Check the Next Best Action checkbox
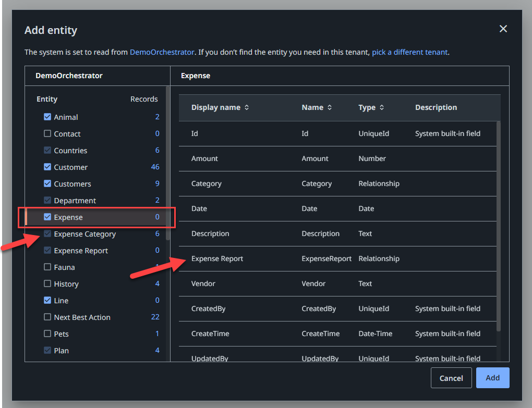The height and width of the screenshot is (408, 532). pyautogui.click(x=47, y=317)
